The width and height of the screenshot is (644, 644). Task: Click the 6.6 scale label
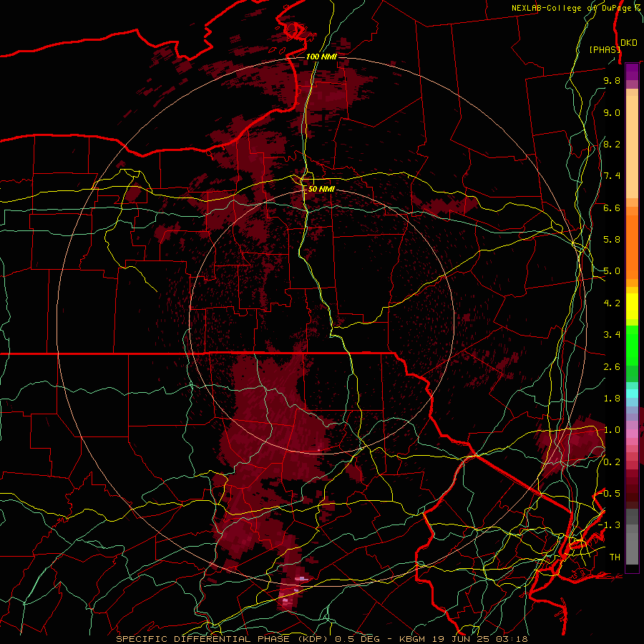(x=612, y=208)
